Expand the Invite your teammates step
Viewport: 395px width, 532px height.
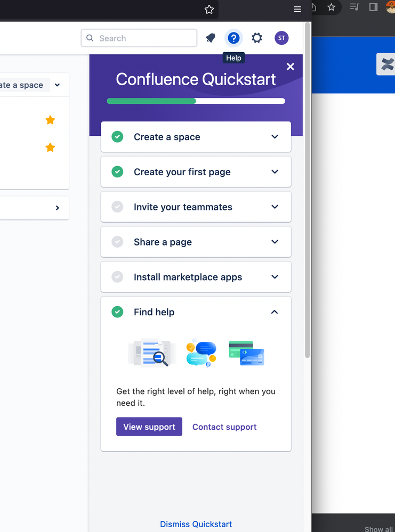click(275, 207)
